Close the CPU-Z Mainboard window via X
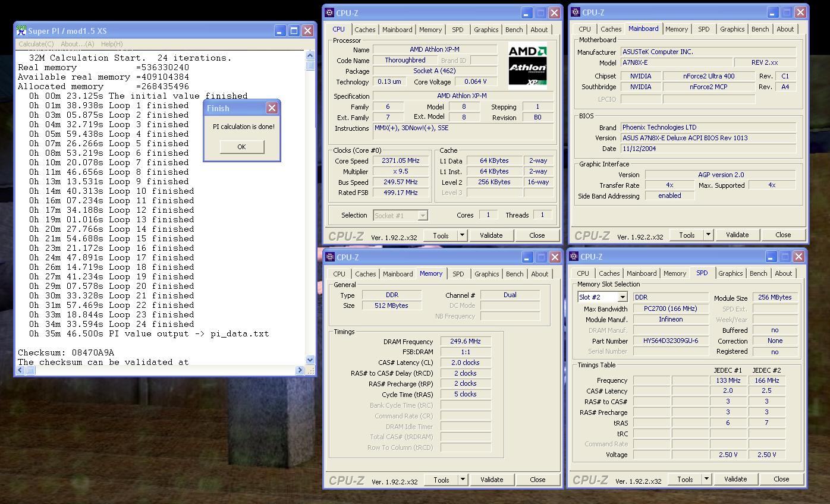 pyautogui.click(x=800, y=12)
